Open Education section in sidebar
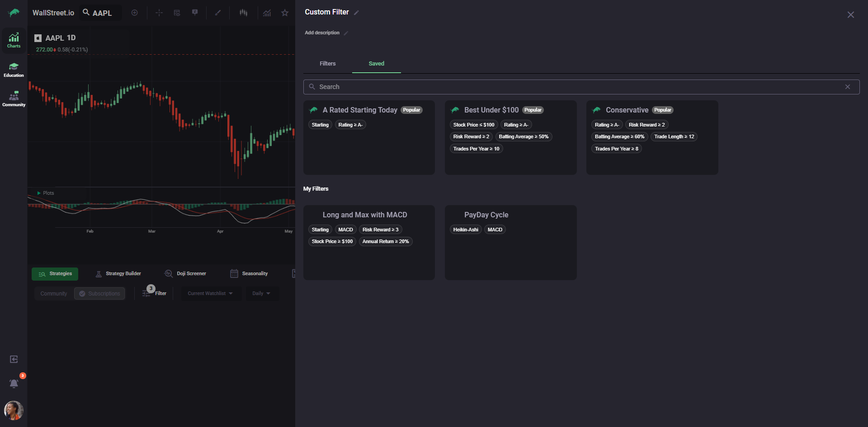 pos(14,70)
